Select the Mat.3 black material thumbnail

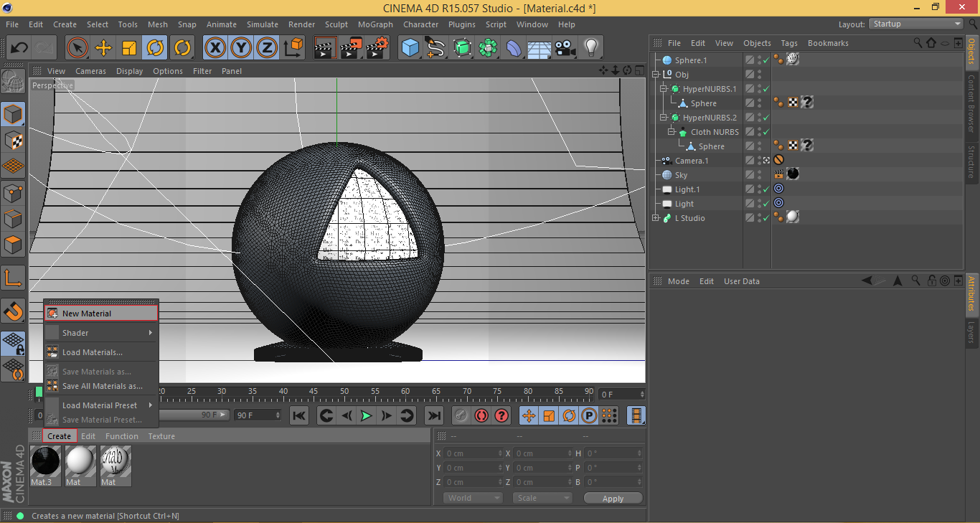click(45, 461)
